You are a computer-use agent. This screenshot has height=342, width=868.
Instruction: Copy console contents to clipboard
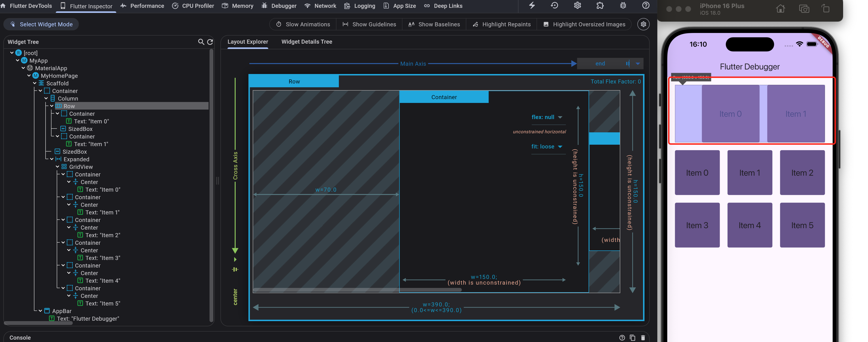click(632, 338)
